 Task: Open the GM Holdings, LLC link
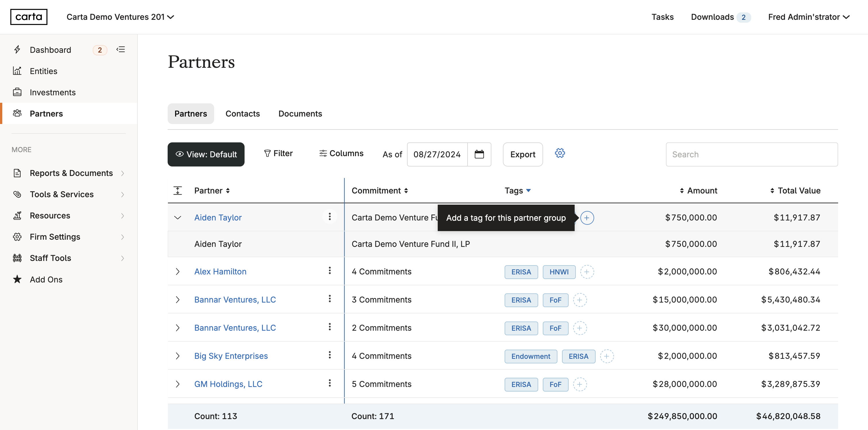click(x=228, y=384)
